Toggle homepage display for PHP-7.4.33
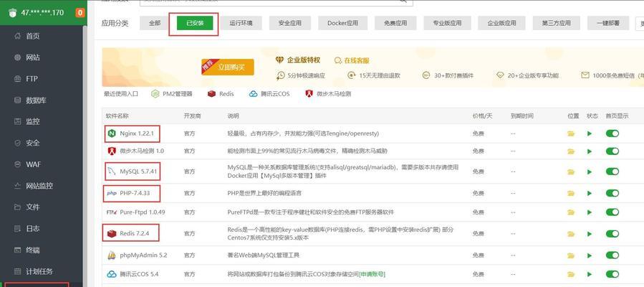This screenshot has width=644, height=287. pos(612,193)
